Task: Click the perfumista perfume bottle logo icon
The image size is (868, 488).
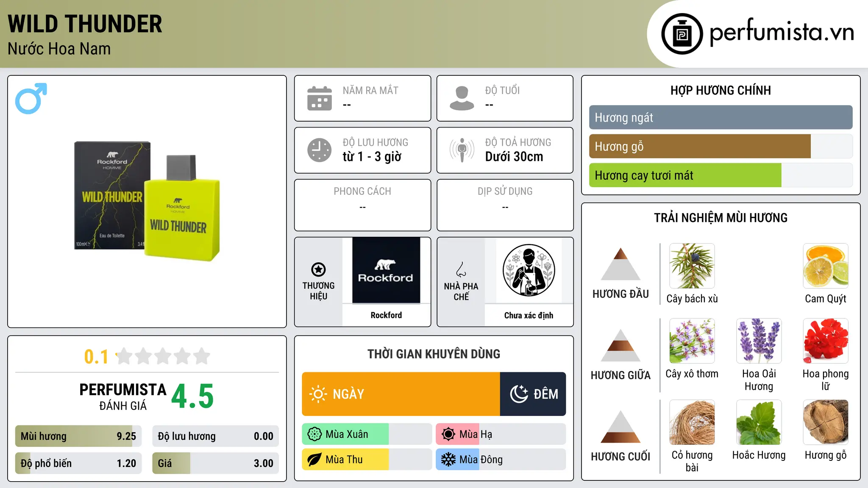Action: pos(682,34)
